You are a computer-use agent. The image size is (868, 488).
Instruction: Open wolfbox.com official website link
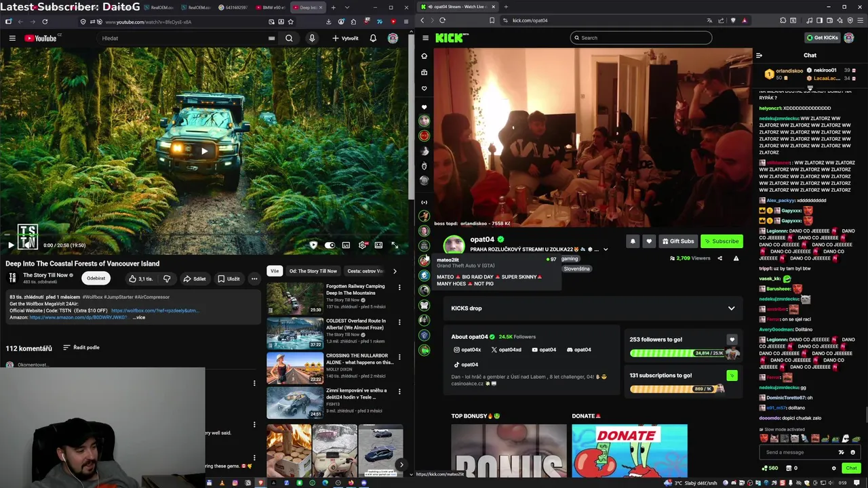155,310
